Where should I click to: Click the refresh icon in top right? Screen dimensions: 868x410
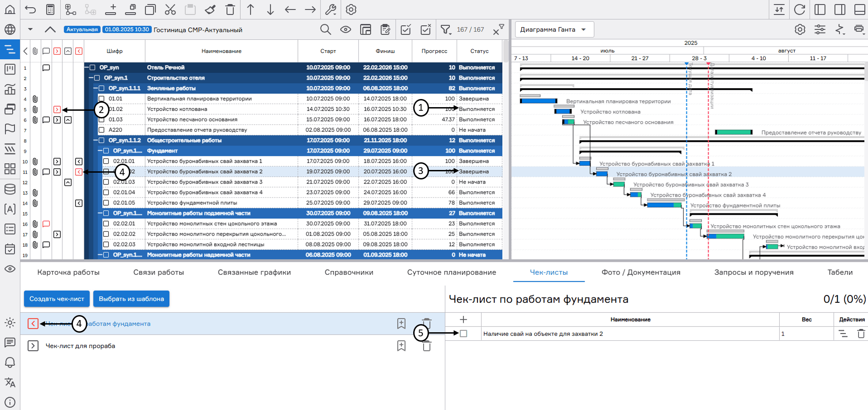[x=800, y=9]
